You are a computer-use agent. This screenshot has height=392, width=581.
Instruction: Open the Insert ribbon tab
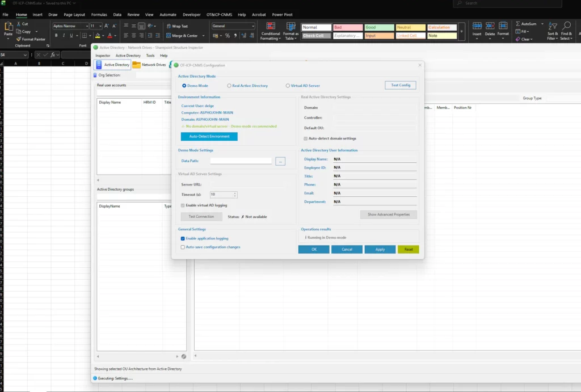click(37, 15)
